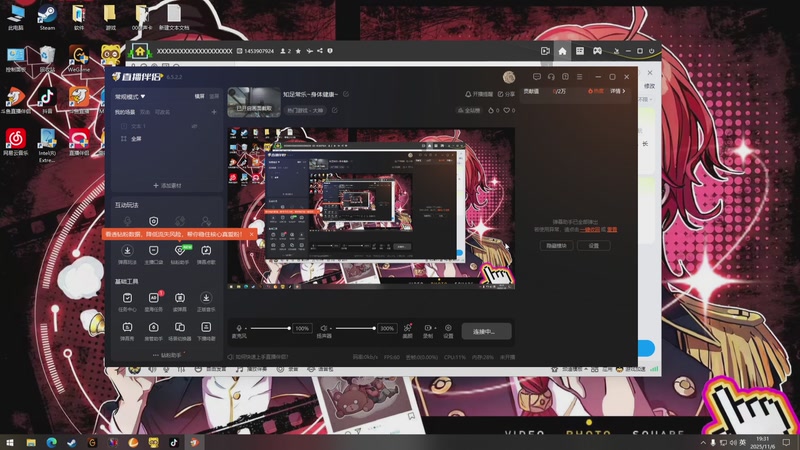This screenshot has height=450, width=800.
Task: Open the 弹幕点歌 song request tool
Action: (206, 254)
